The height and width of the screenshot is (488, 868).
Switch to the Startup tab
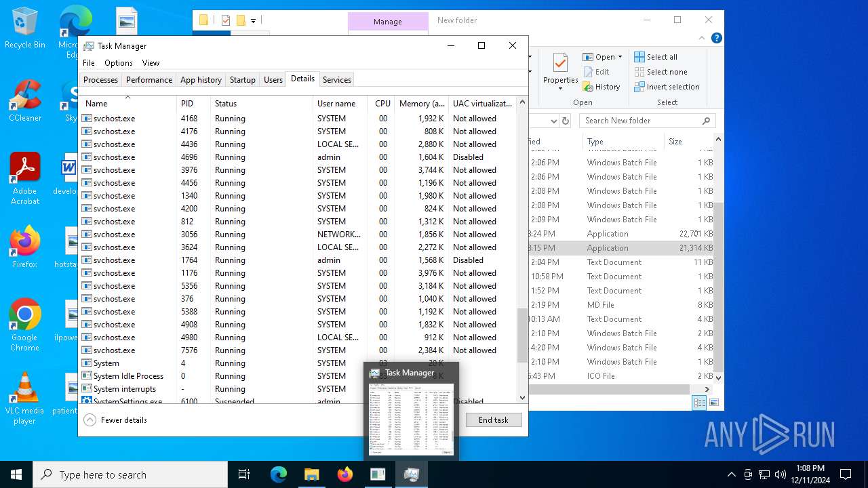click(x=242, y=80)
